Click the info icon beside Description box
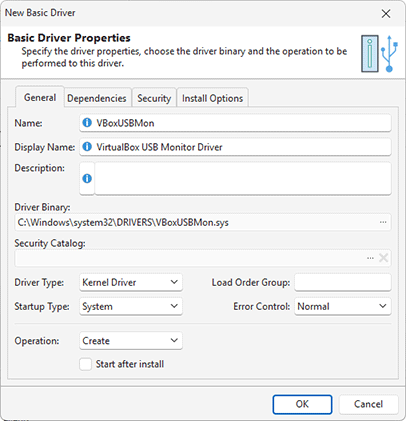 pos(87,178)
